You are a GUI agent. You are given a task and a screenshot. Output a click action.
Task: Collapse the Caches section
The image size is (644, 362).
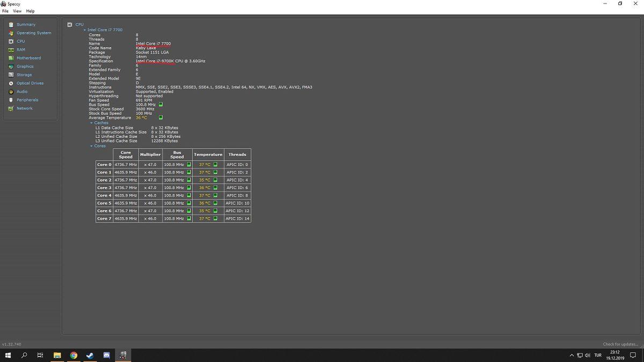pyautogui.click(x=92, y=123)
